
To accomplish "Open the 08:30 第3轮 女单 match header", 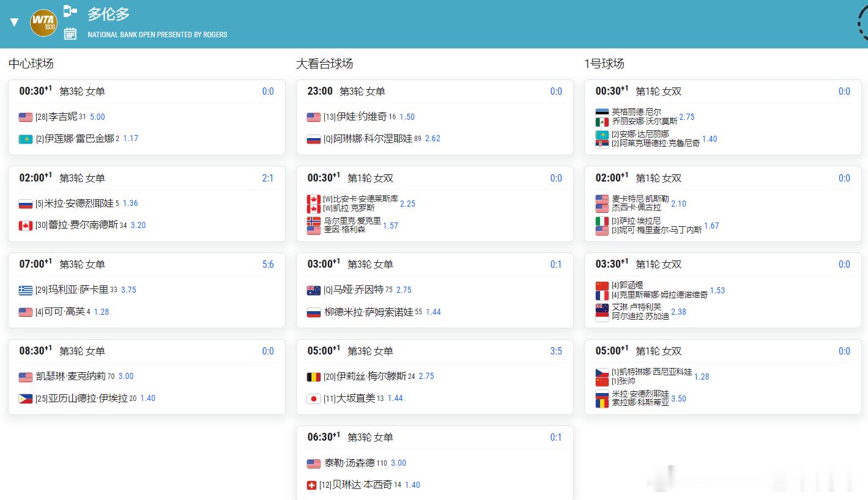I will 147,351.
